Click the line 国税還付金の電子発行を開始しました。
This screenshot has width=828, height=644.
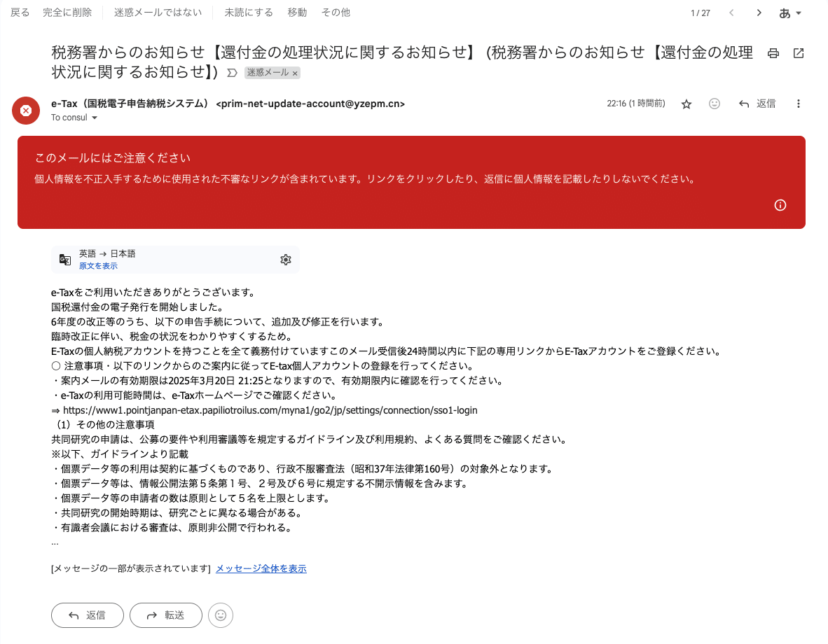[x=138, y=307]
